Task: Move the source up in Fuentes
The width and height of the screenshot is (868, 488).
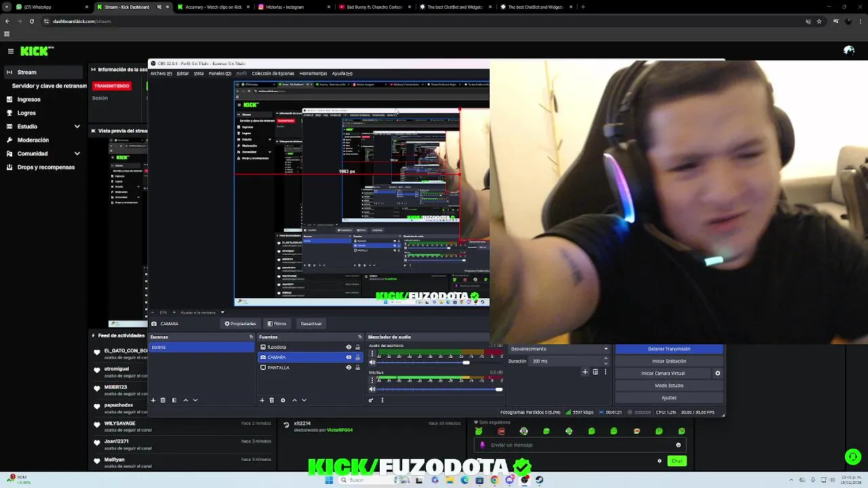Action: coord(294,400)
